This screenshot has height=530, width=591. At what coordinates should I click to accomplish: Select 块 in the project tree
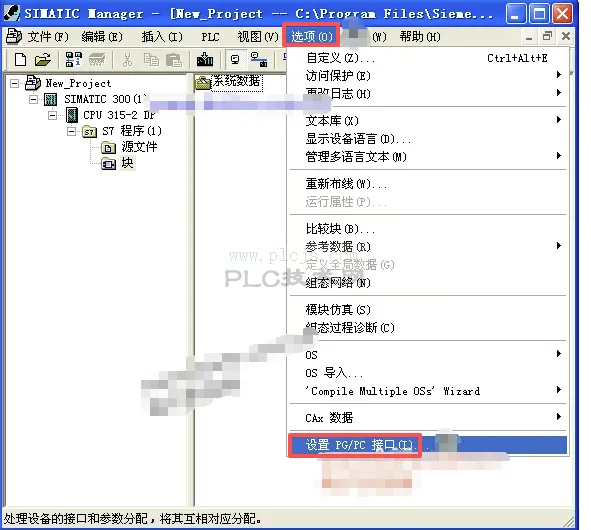pos(127,163)
